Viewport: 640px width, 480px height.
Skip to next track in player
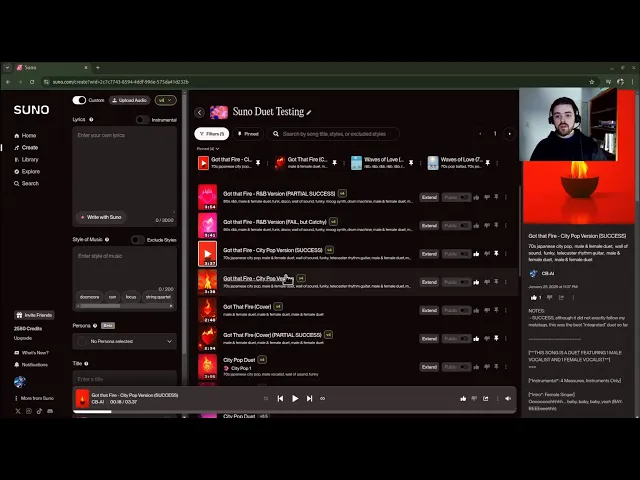coord(309,398)
